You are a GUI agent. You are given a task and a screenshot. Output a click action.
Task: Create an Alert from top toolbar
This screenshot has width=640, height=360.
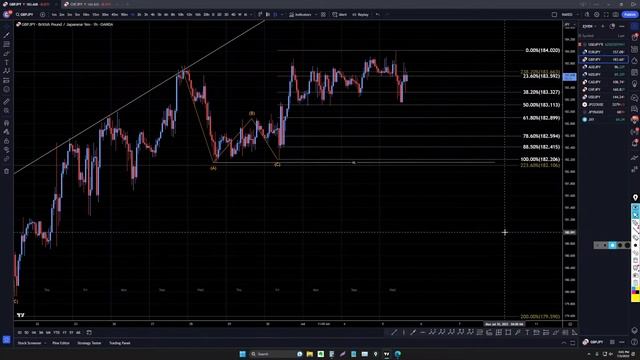pos(339,15)
